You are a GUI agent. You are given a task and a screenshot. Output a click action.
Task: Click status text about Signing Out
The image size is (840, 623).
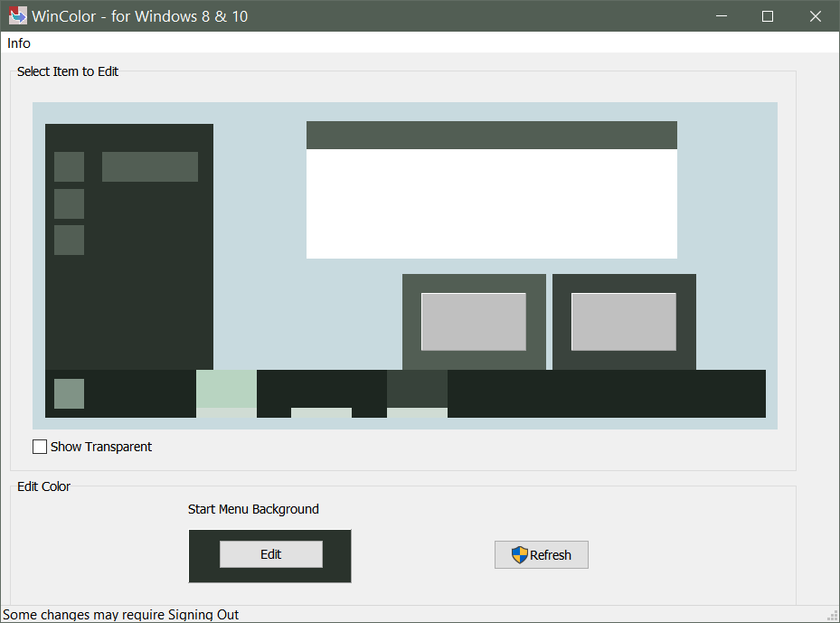pos(121,615)
